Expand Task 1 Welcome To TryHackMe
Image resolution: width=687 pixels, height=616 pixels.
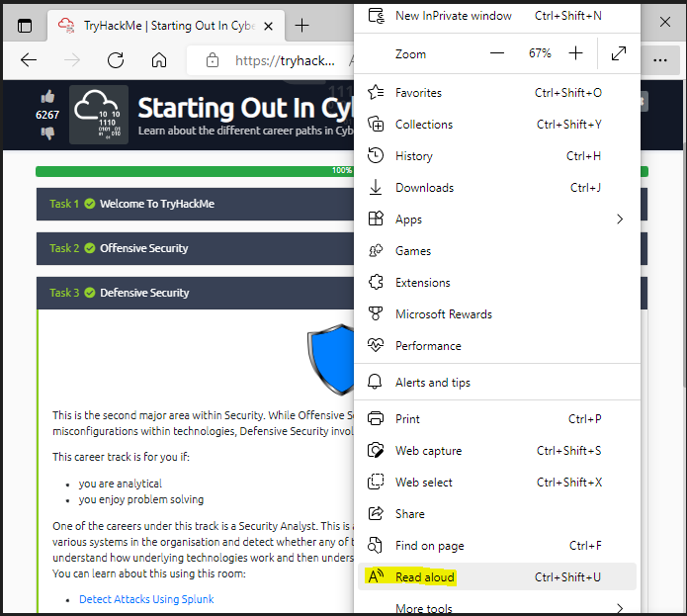pyautogui.click(x=195, y=204)
